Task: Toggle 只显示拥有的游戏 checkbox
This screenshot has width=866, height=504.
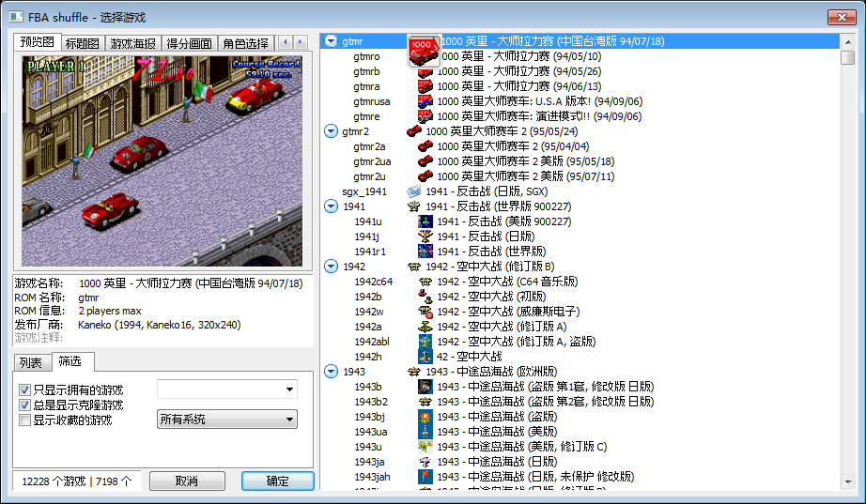Action: (24, 390)
